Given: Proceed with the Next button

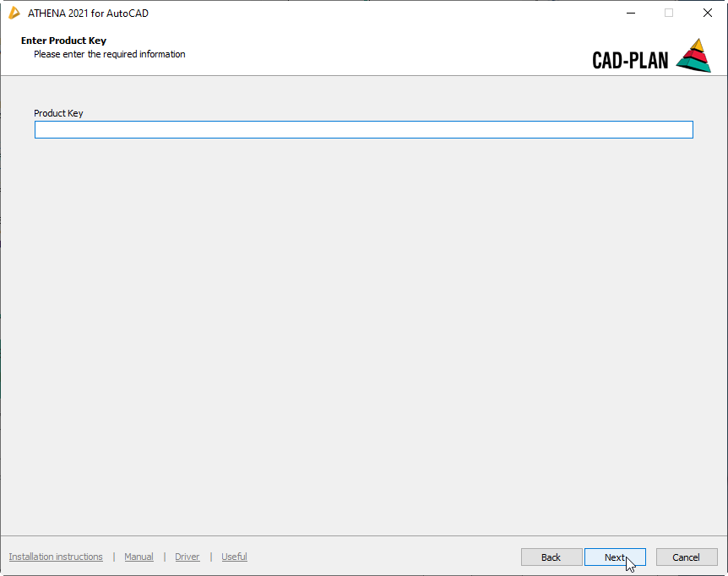Looking at the screenshot, I should pos(615,557).
